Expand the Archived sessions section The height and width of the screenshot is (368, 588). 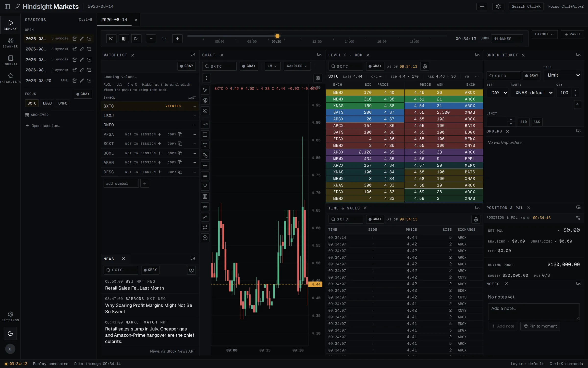(x=37, y=115)
